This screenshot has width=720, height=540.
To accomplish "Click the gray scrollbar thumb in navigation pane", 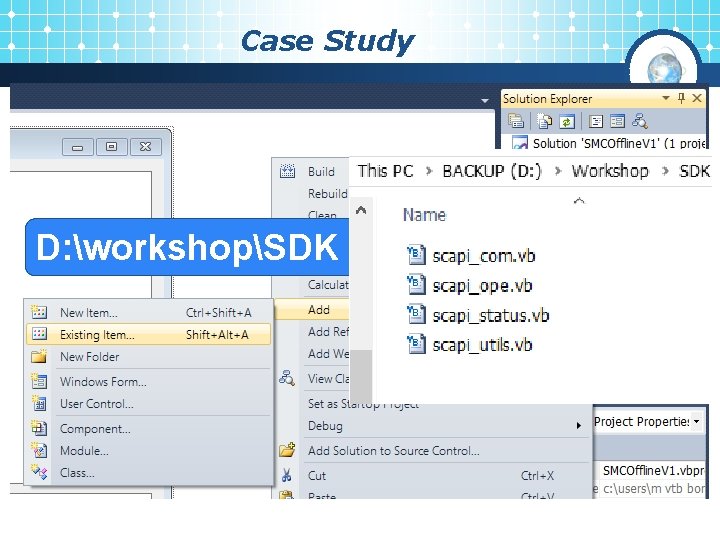I will pyautogui.click(x=361, y=377).
